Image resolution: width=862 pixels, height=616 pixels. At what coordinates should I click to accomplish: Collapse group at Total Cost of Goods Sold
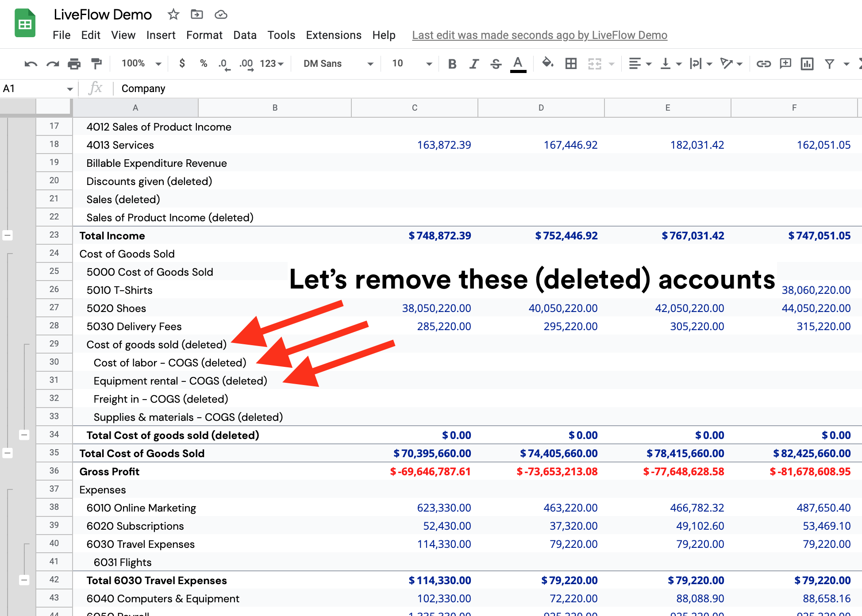[8, 453]
